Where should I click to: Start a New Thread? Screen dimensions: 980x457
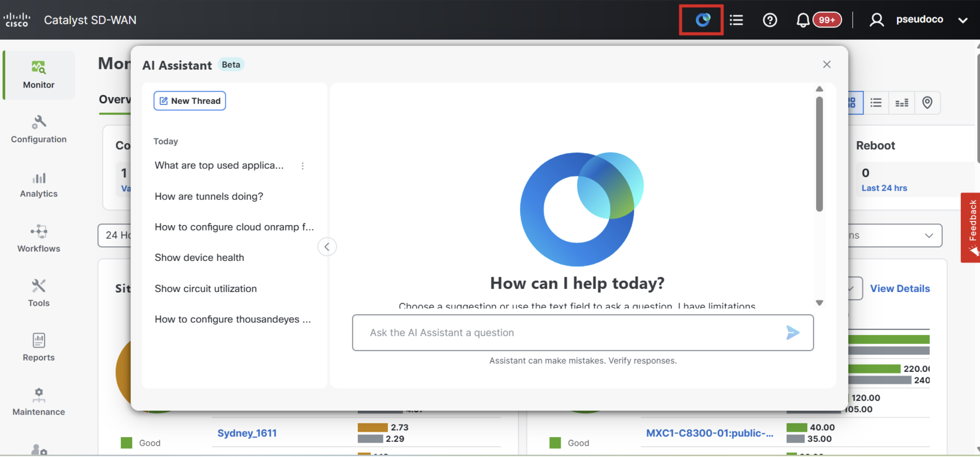coord(190,101)
